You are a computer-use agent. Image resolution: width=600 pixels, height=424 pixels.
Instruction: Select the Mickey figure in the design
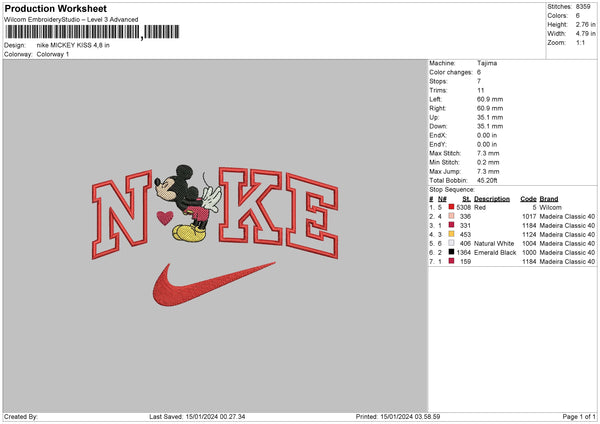tap(188, 203)
